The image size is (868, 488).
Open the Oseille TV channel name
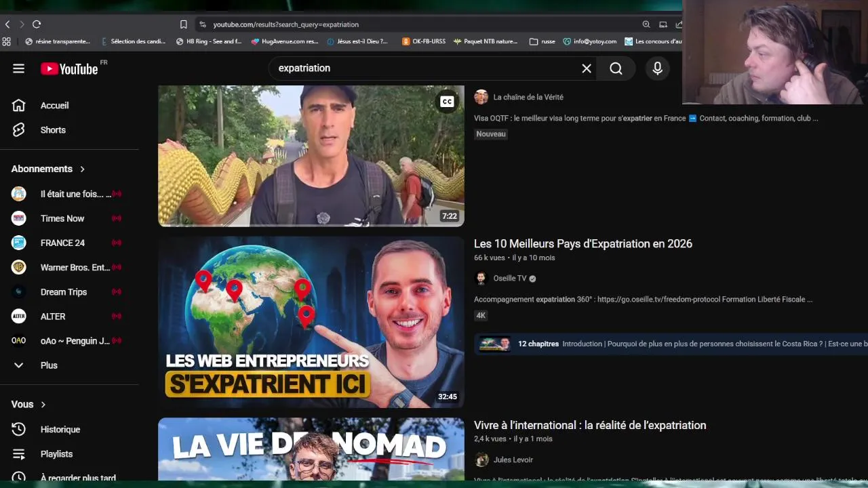510,279
